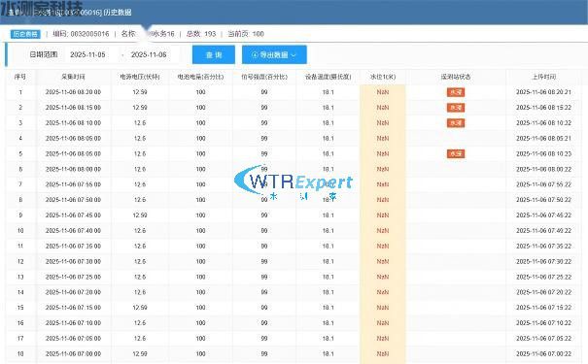Open the 导出数据 export dropdown

(274, 54)
